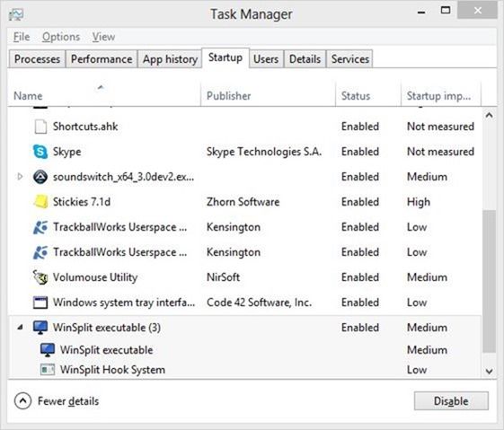The image size is (504, 430).
Task: Click the WinSplit executable (3) monitor icon
Action: point(40,328)
